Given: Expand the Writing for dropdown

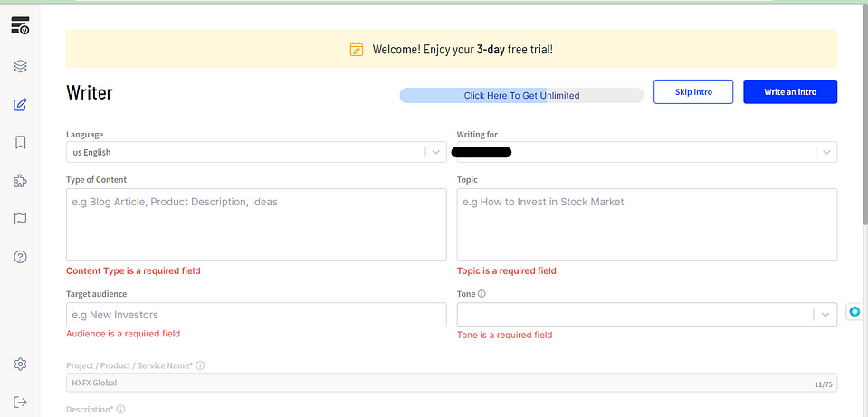Looking at the screenshot, I should [826, 153].
